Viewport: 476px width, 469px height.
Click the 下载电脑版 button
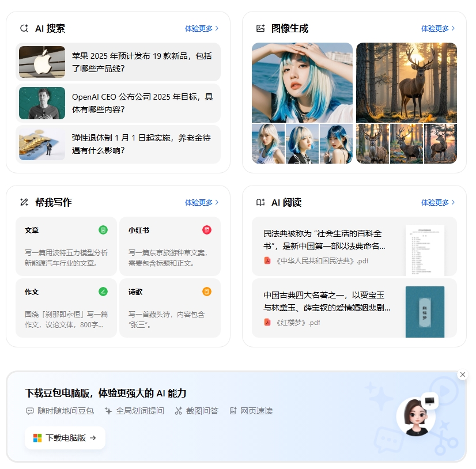coord(65,438)
